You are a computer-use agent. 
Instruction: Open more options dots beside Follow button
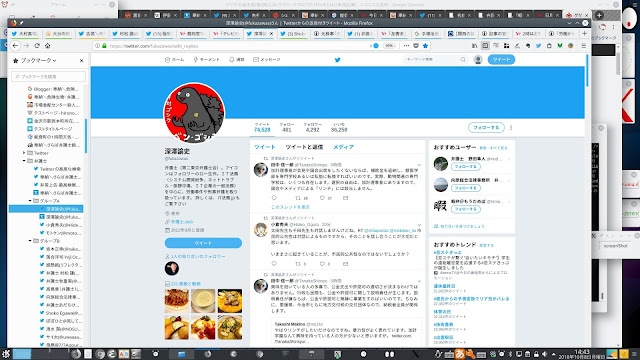point(511,128)
